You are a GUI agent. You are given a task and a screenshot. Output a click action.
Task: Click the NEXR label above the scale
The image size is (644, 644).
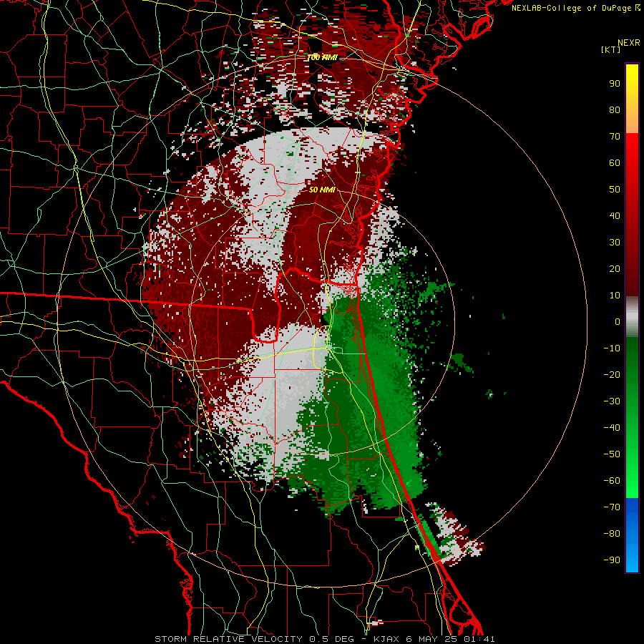(x=629, y=43)
